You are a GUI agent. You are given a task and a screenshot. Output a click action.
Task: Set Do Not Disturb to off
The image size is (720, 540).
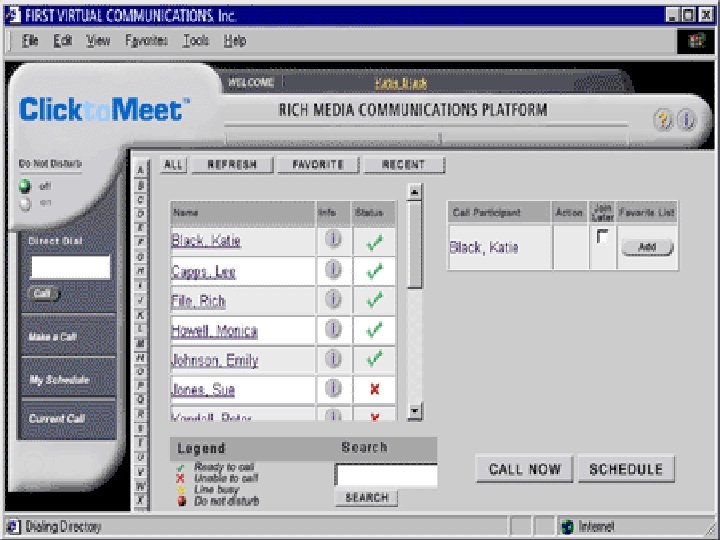pos(25,186)
